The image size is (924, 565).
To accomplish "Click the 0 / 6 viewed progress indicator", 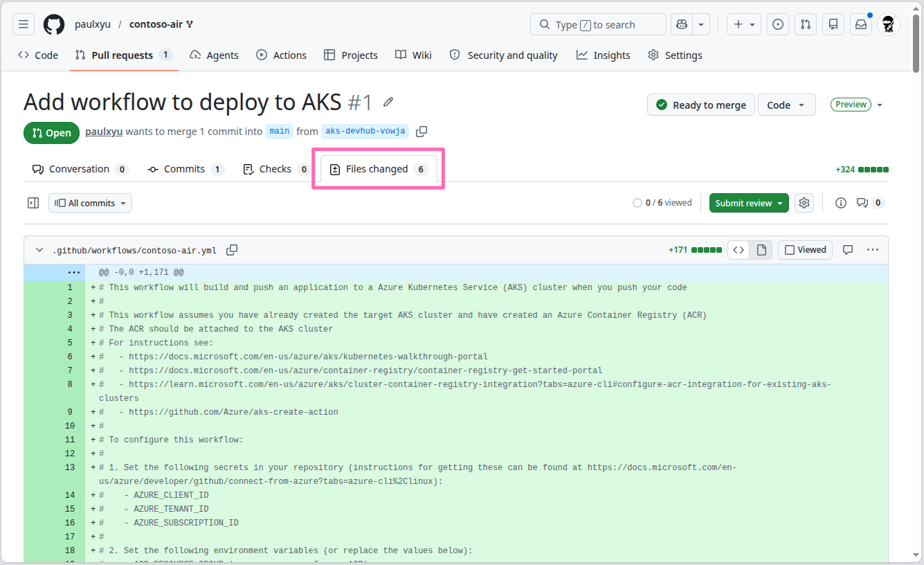I will coord(662,203).
